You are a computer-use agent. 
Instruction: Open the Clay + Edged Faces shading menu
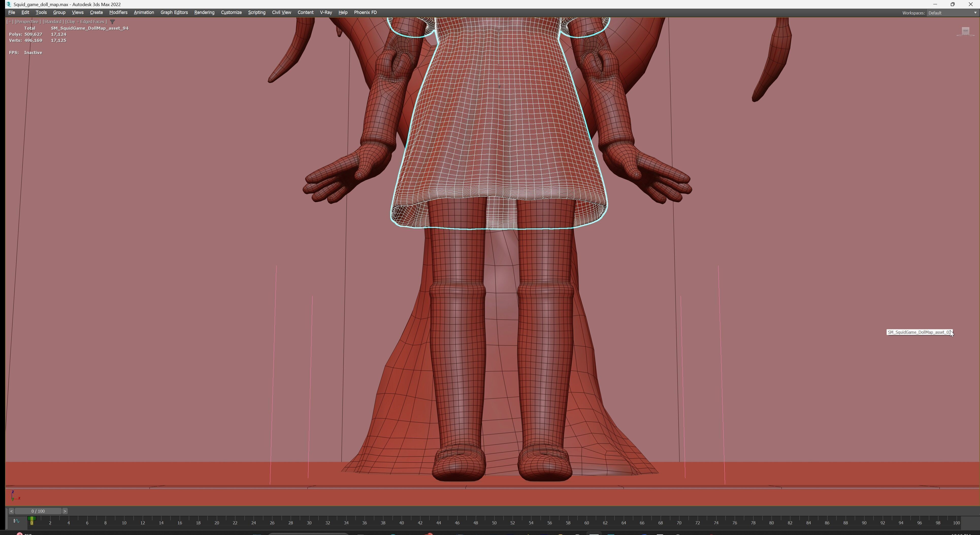pyautogui.click(x=86, y=22)
